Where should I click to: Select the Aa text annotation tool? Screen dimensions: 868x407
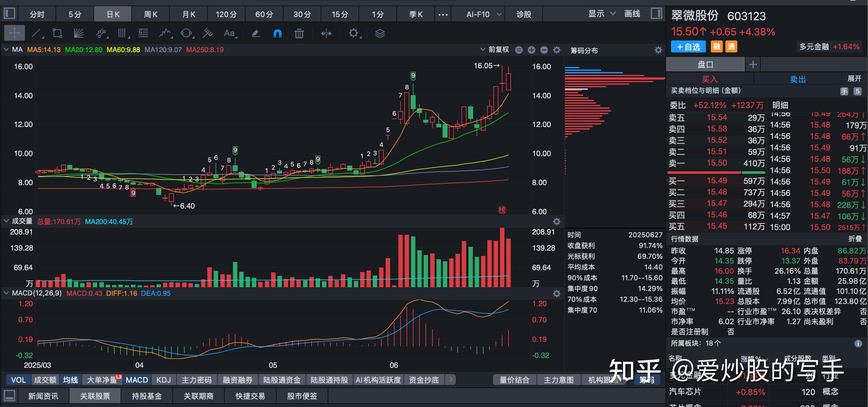pos(229,33)
